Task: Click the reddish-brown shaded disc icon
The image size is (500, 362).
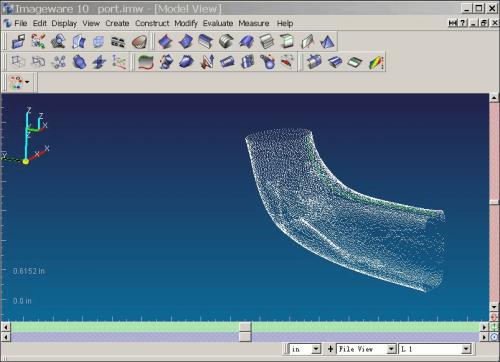Action: tap(139, 42)
